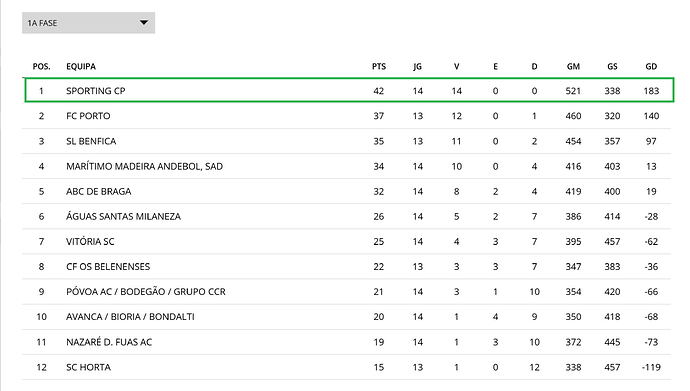Click the JG column header

tap(417, 66)
